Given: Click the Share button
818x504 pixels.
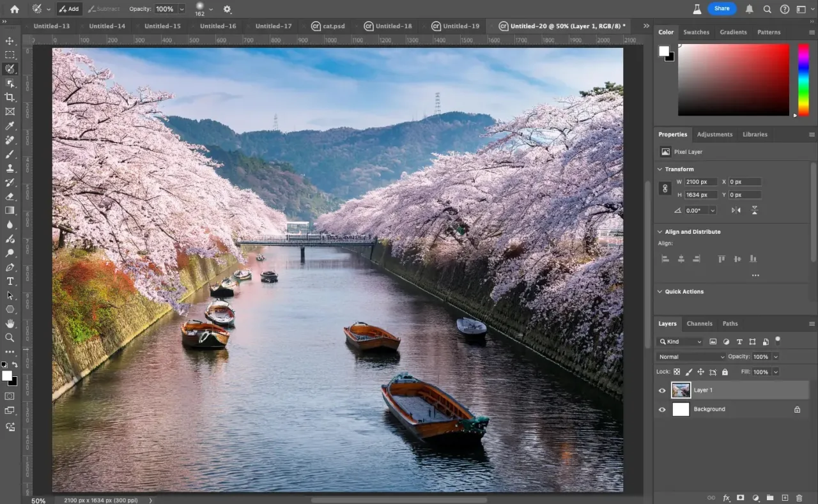Looking at the screenshot, I should (722, 8).
